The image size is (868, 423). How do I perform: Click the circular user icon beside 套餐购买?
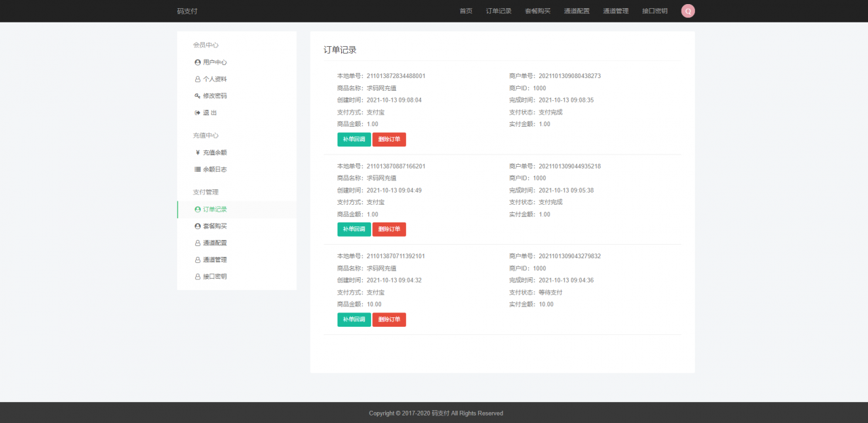coord(197,225)
